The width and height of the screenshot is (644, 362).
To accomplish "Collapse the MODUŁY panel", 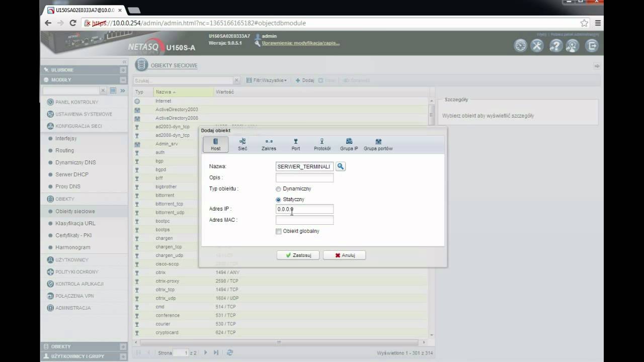I will point(123,80).
